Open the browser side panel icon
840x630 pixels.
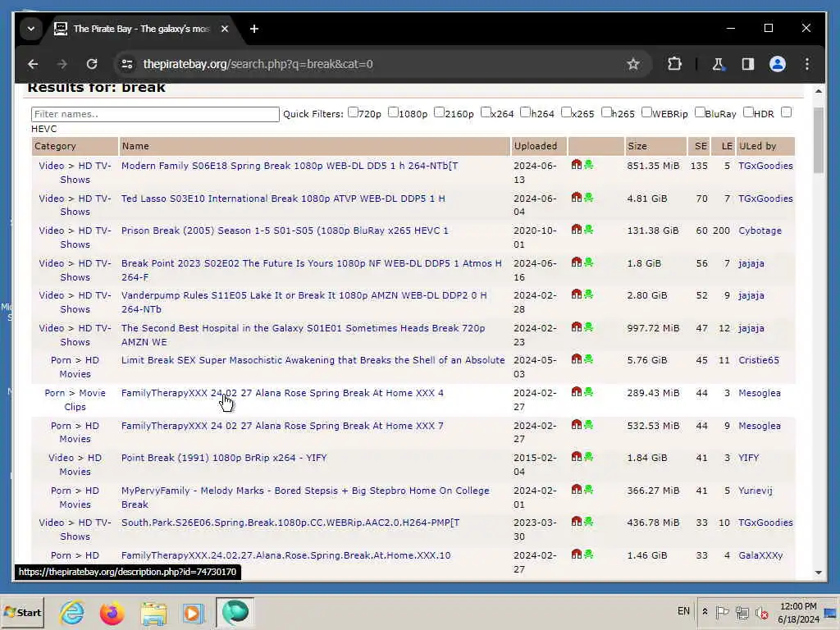coord(748,64)
